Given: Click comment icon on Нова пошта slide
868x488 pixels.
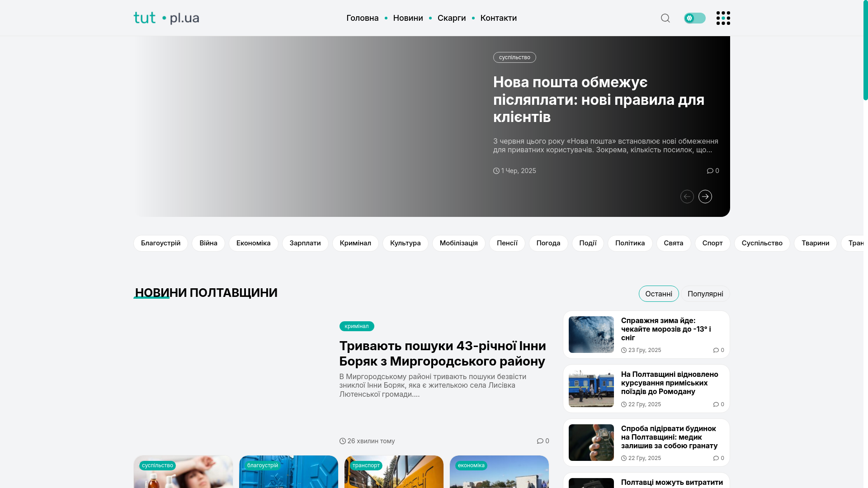Looking at the screenshot, I should coord(710,171).
